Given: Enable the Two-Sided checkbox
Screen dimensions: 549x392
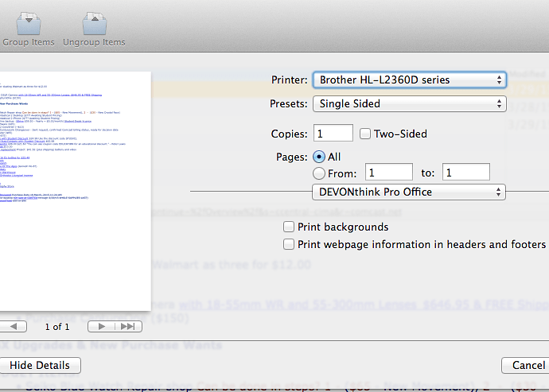Looking at the screenshot, I should point(365,134).
